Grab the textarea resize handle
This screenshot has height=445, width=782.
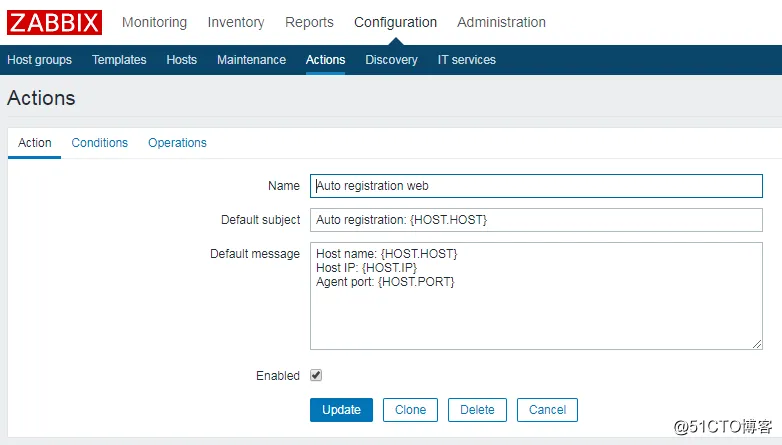click(757, 344)
